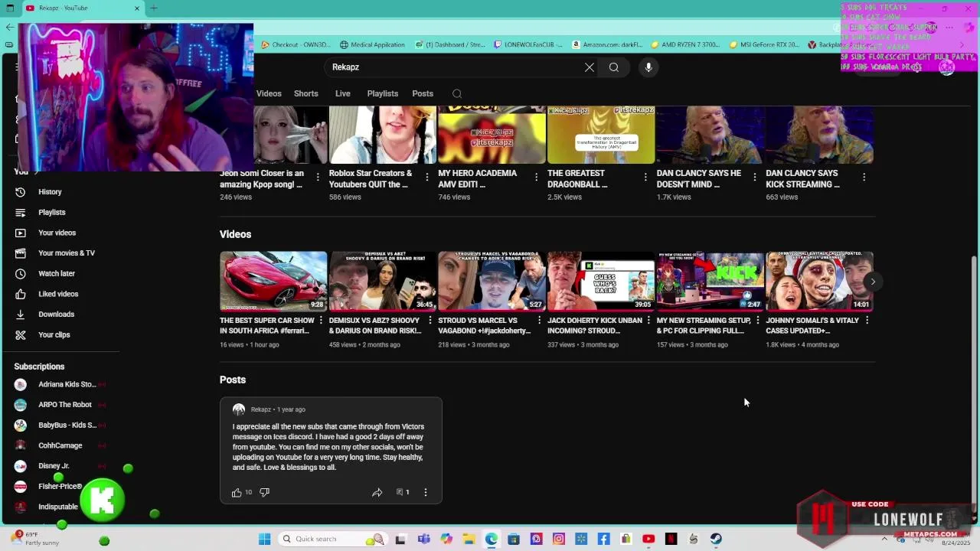Open File Explorer from taskbar
Screen dimensions: 980x551
(x=469, y=540)
